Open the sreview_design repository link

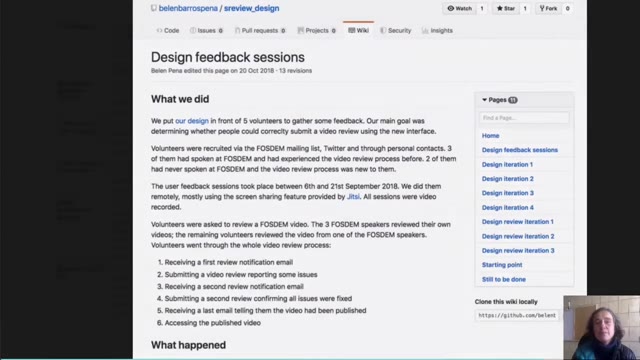pos(251,8)
